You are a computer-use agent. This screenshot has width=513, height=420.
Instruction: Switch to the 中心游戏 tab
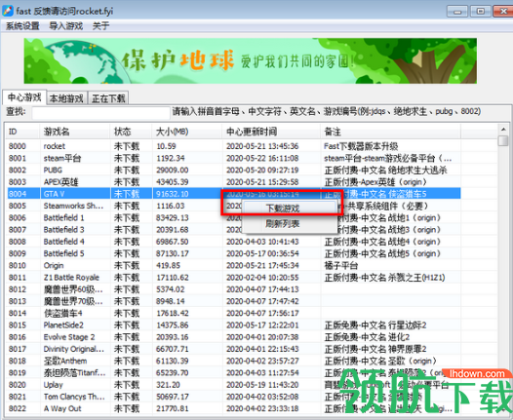pos(24,97)
